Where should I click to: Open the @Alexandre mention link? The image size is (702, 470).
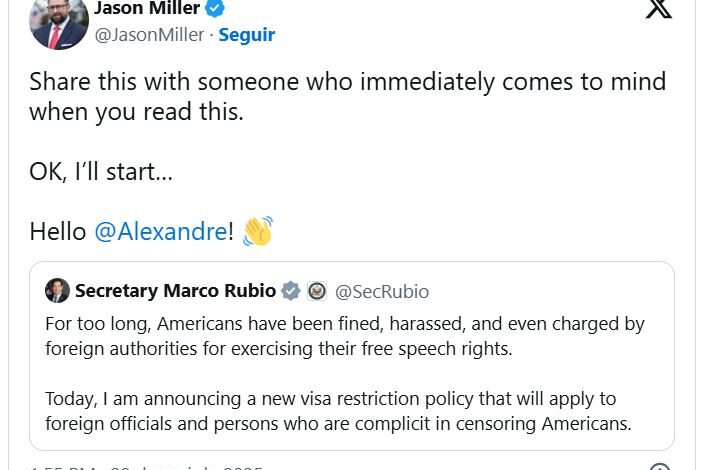point(161,231)
